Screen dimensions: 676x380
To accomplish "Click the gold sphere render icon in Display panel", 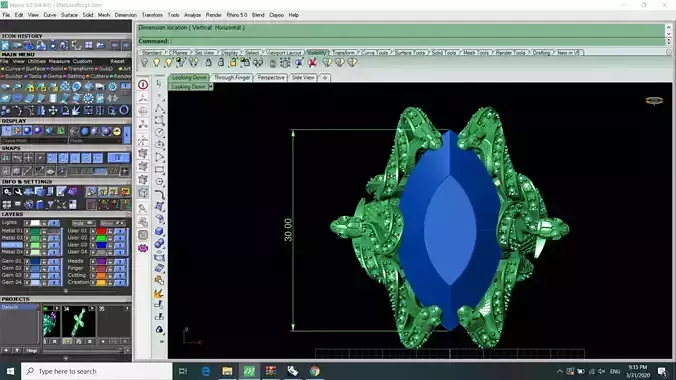I will click(x=117, y=131).
